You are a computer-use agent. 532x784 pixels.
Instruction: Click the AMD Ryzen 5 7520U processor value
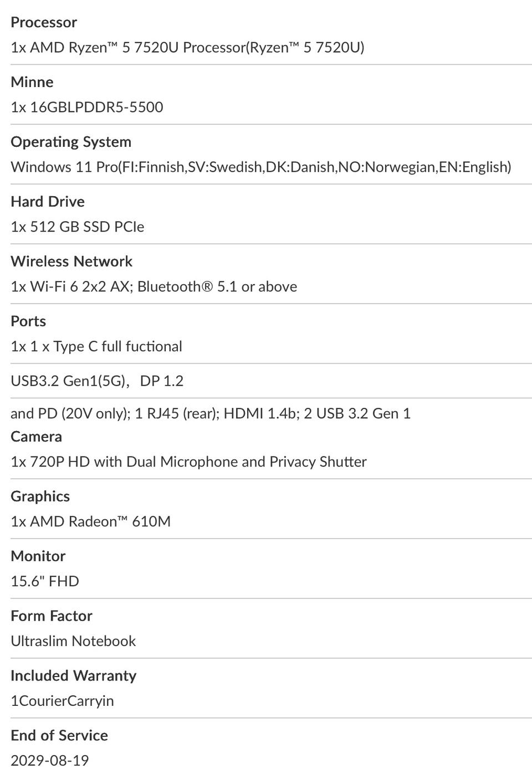[x=187, y=48]
